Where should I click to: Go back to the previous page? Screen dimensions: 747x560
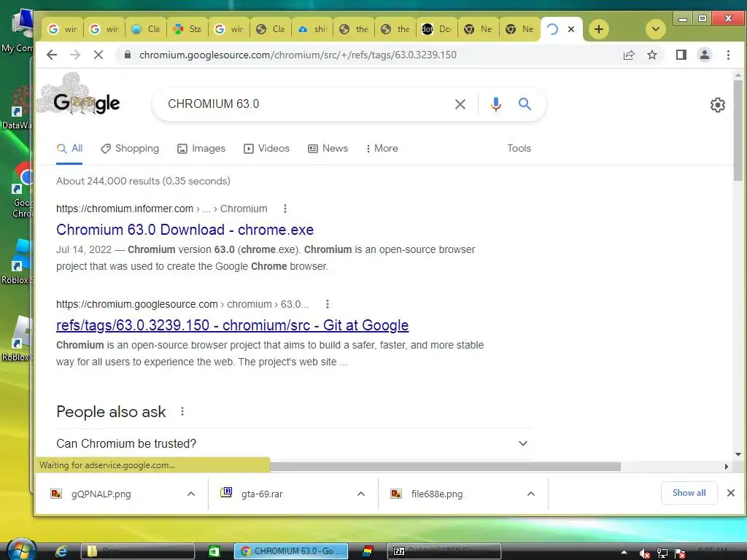[x=52, y=55]
